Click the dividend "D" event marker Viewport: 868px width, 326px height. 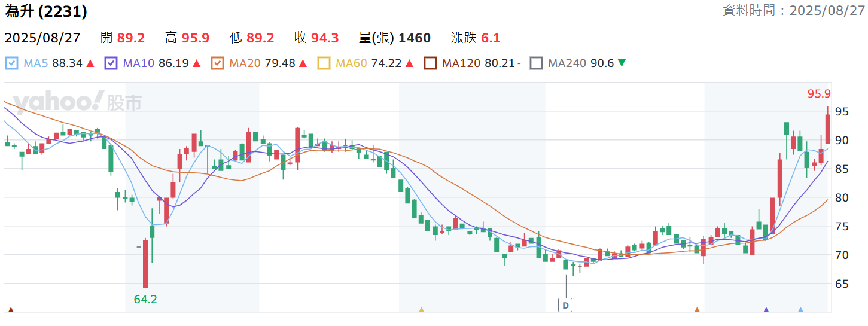(565, 305)
